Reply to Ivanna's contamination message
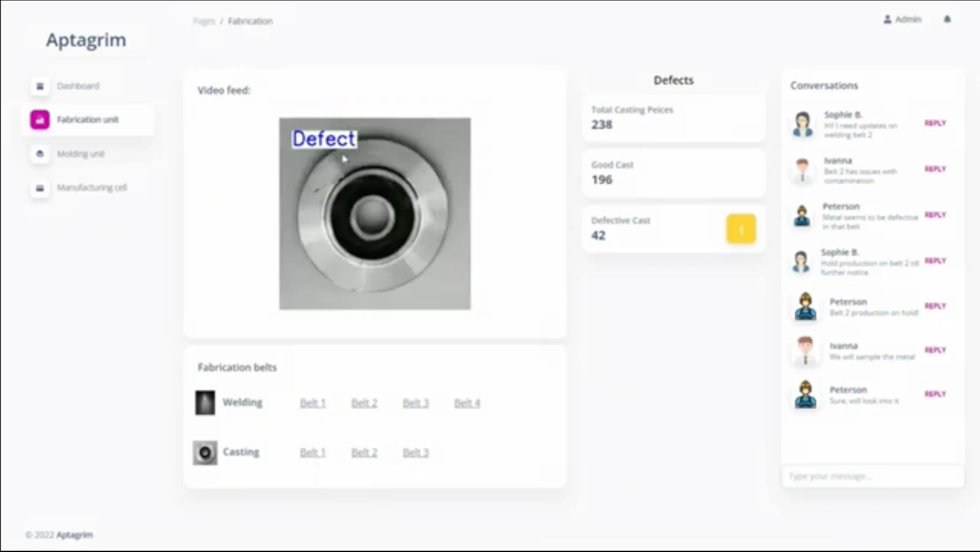Image resolution: width=980 pixels, height=552 pixels. click(935, 169)
